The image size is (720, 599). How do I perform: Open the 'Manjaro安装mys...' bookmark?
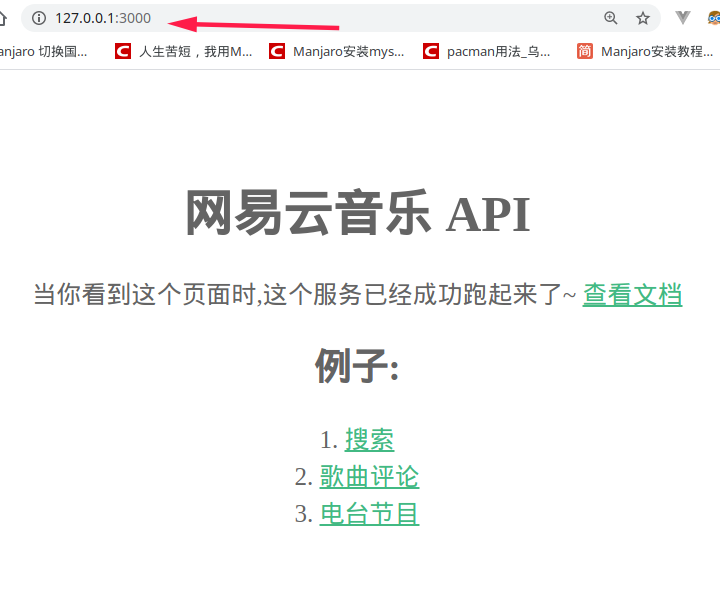337,51
